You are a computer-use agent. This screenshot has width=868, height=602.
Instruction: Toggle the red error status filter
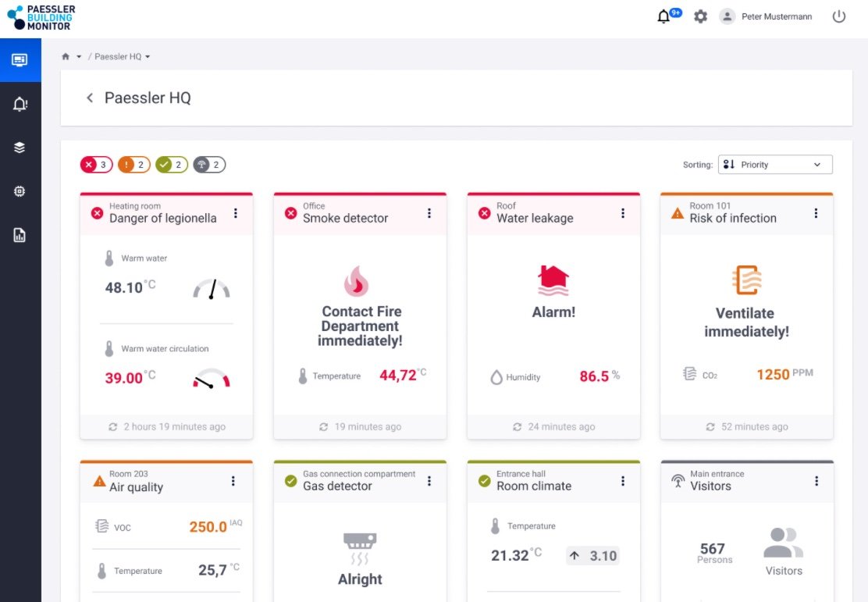click(x=94, y=165)
